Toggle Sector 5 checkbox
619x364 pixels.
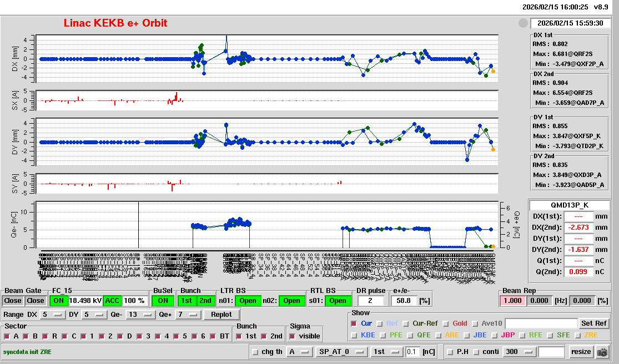(x=176, y=336)
